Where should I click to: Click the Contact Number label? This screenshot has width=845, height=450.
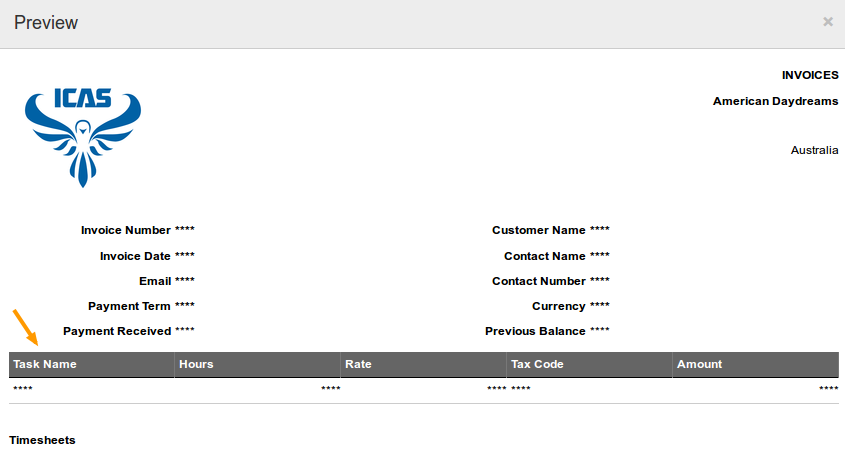[x=538, y=281]
